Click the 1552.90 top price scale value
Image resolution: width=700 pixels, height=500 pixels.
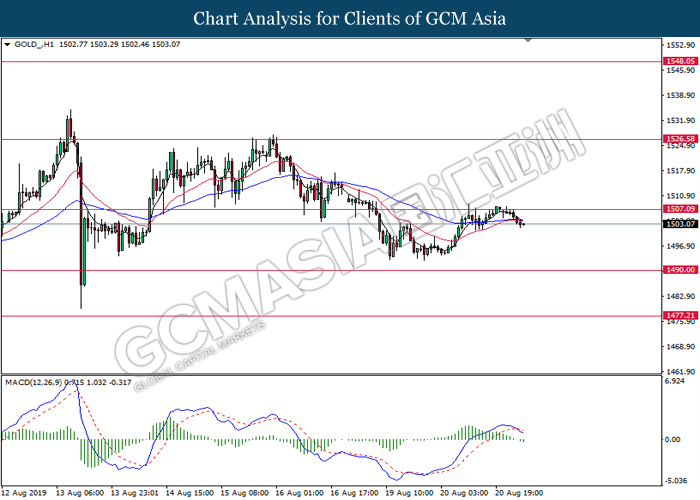click(x=679, y=45)
